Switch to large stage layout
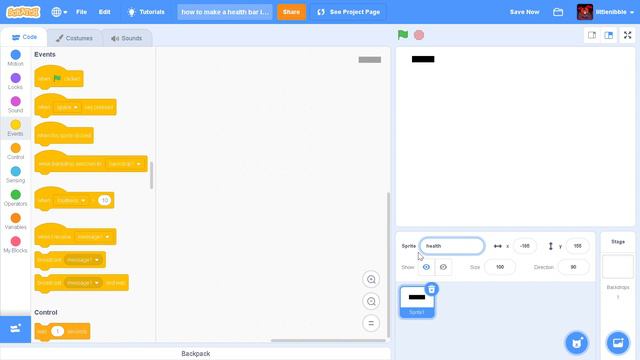 [x=609, y=36]
